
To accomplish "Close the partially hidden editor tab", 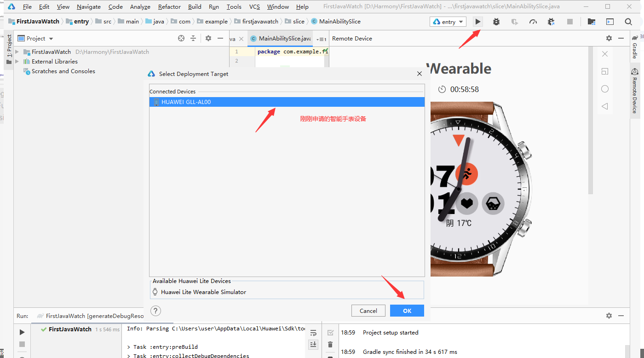I will (x=241, y=39).
